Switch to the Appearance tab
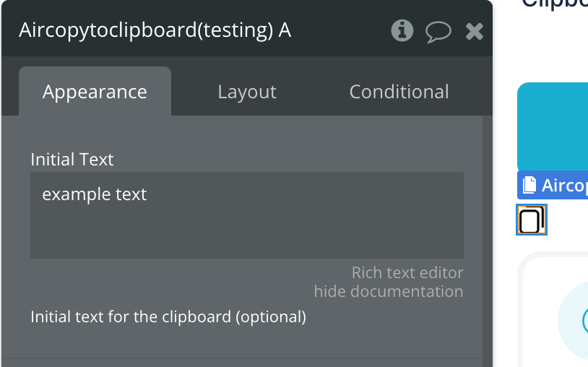 (95, 92)
